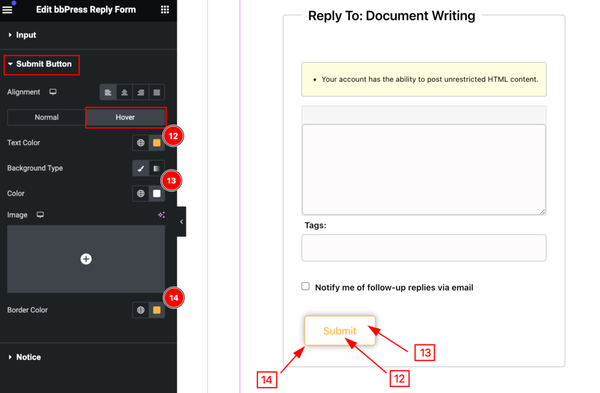Viewport: 600px width, 393px height.
Task: Click the Submit button in the form
Action: click(x=340, y=331)
